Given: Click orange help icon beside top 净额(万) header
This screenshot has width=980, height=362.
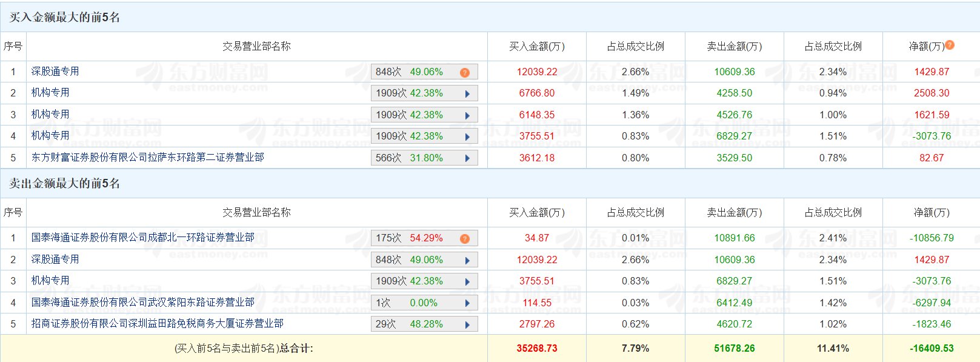Looking at the screenshot, I should click(950, 45).
